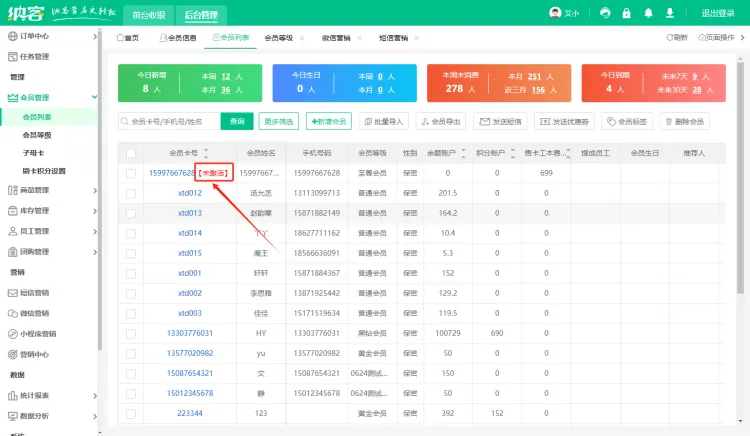Click the 更多筛选 filter button
The height and width of the screenshot is (436, 750).
pyautogui.click(x=278, y=121)
